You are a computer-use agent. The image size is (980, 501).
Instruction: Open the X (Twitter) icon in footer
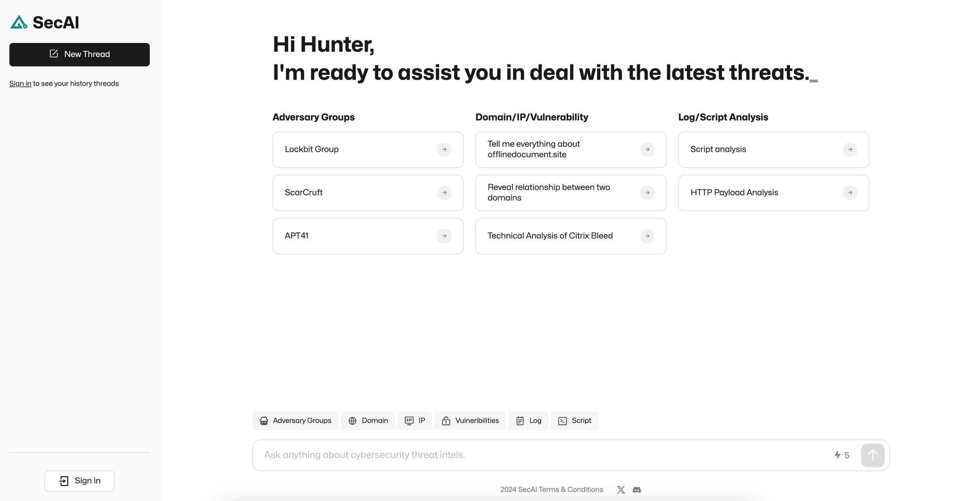[621, 490]
